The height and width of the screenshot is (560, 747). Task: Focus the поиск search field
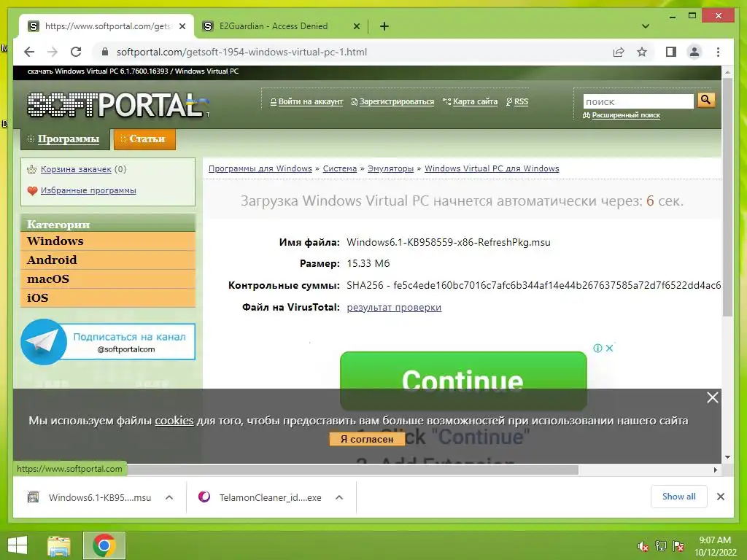pos(638,101)
